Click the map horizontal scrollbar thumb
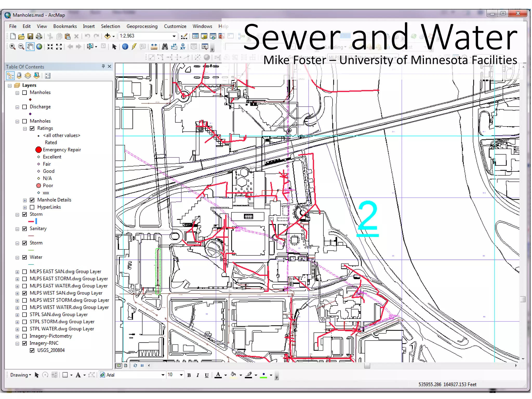Viewport: 532px width, 399px height. 367,366
